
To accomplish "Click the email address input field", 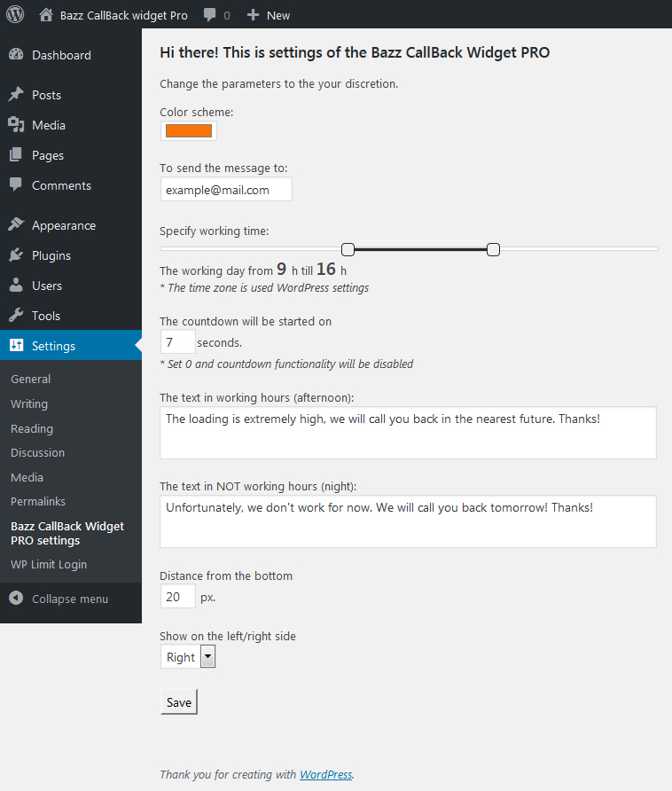I will [x=226, y=190].
